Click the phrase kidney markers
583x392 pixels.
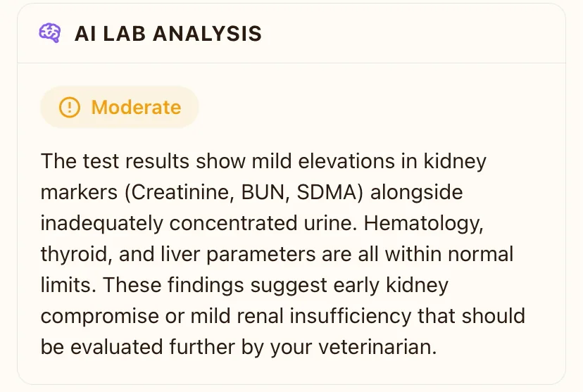263,177
